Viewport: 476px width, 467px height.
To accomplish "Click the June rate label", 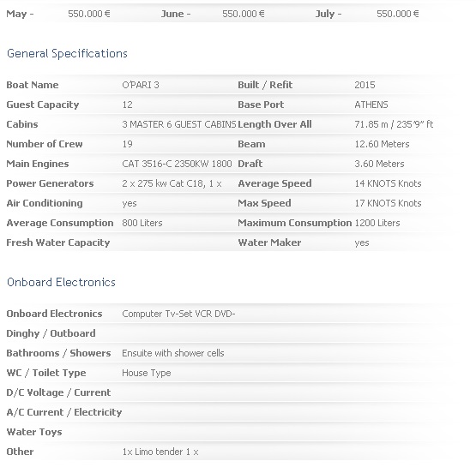I will [176, 14].
